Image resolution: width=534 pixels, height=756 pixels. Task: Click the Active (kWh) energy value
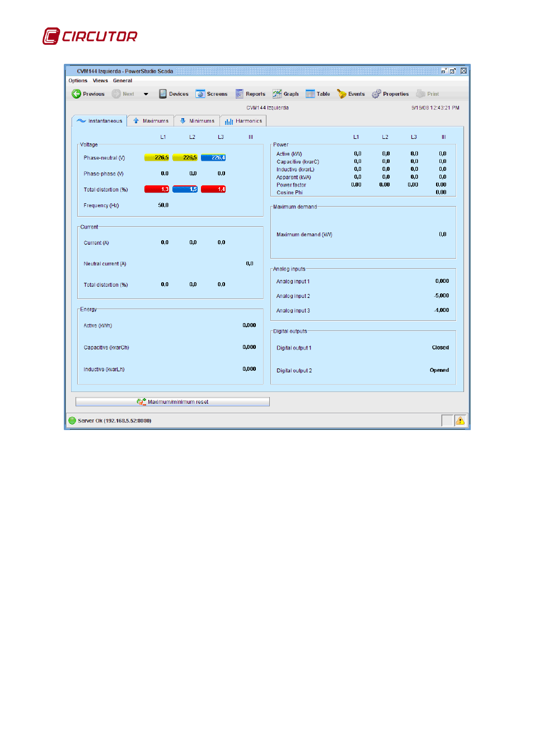coord(249,325)
